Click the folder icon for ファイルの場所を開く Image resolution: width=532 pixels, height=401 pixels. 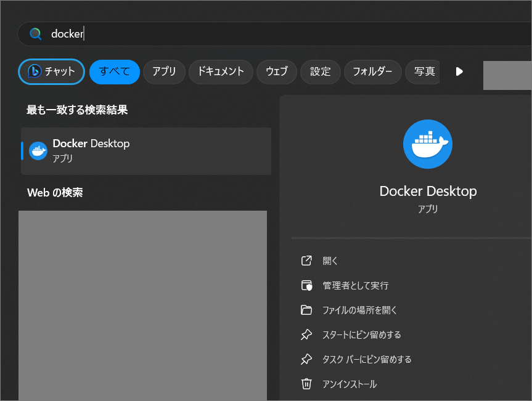pyautogui.click(x=306, y=310)
